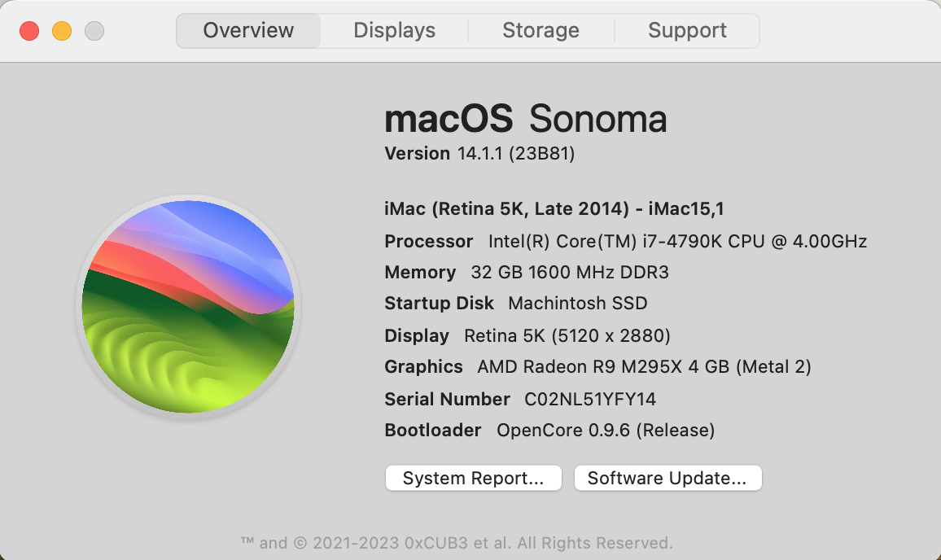Image resolution: width=941 pixels, height=560 pixels.
Task: Select the iMac Retina 5K model line
Action: (x=554, y=209)
